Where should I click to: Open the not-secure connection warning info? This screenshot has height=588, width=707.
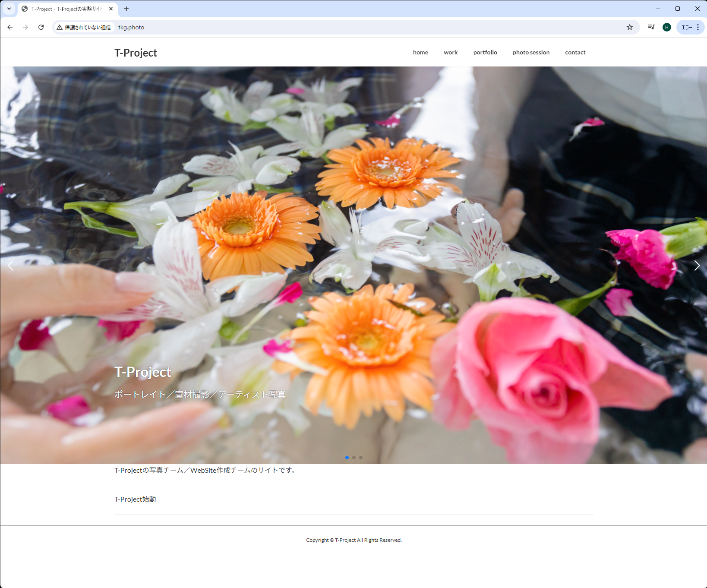click(84, 27)
